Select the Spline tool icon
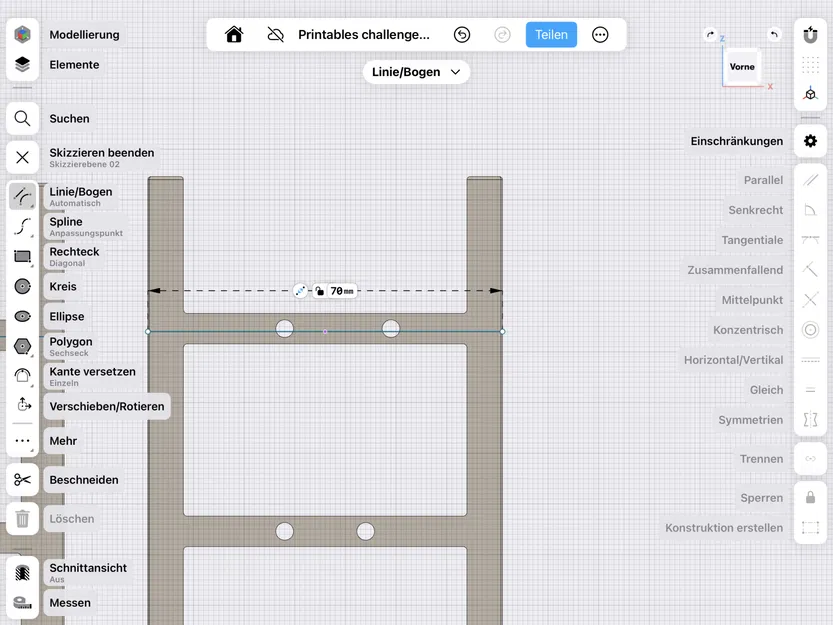833x625 pixels. click(x=22, y=226)
